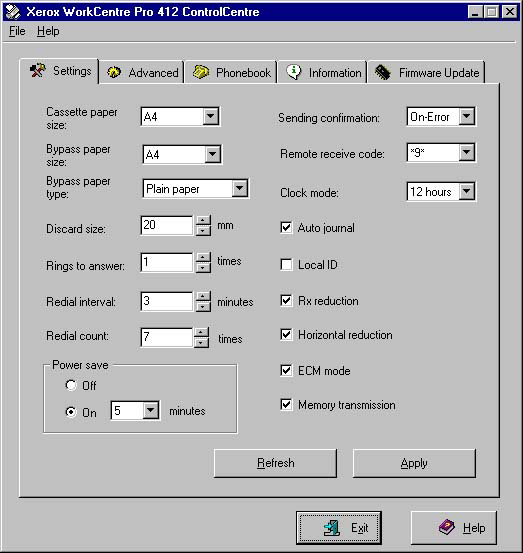This screenshot has width=523, height=553.
Task: Close the ControlCentre window
Action: (x=510, y=12)
